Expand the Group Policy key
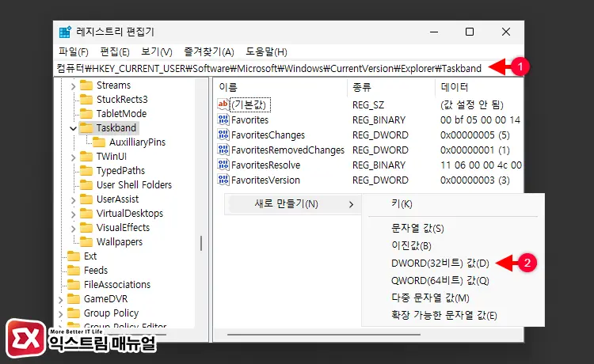Image resolution: width=594 pixels, height=364 pixels. pyautogui.click(x=61, y=314)
